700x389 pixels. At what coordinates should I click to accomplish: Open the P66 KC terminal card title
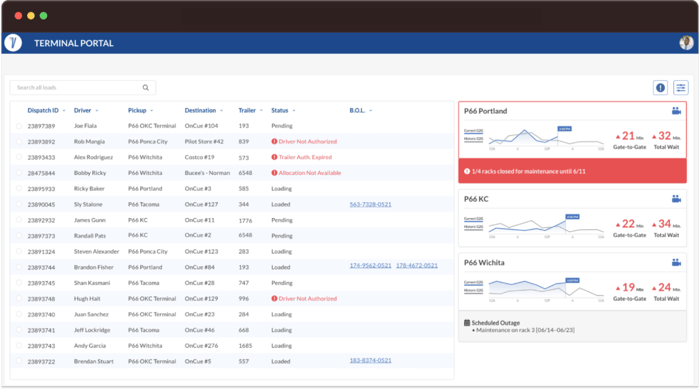point(476,199)
